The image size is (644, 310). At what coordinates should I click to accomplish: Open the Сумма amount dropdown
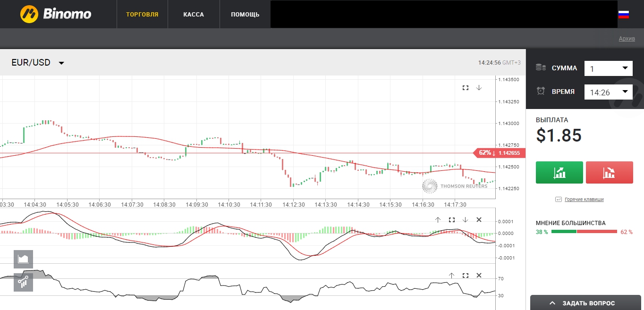[x=608, y=68]
